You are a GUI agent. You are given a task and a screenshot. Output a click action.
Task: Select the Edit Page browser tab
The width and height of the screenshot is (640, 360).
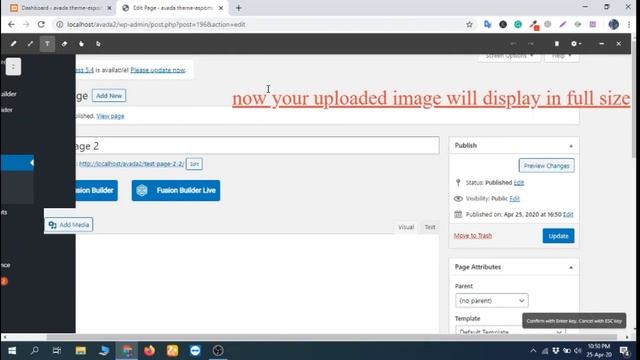tap(173, 8)
